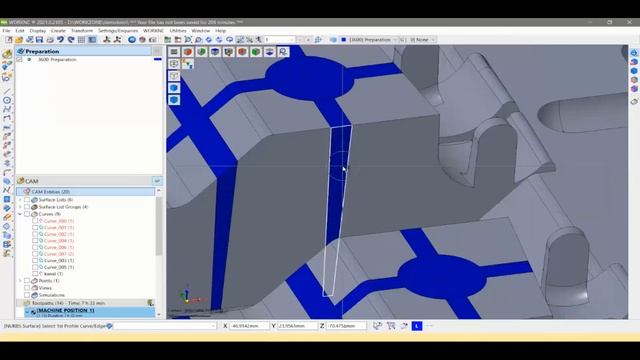Expand the Surface List Groups node

pos(20,207)
